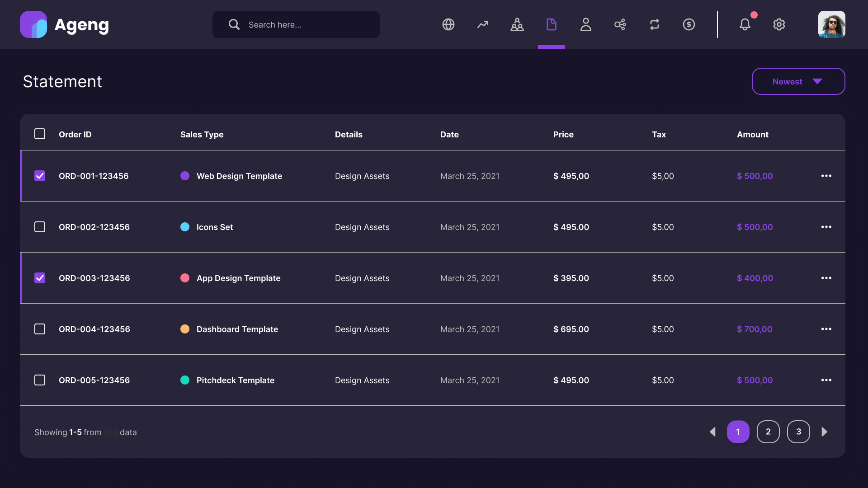The width and height of the screenshot is (868, 488).
Task: Open the Newest sort dropdown
Action: tap(798, 81)
